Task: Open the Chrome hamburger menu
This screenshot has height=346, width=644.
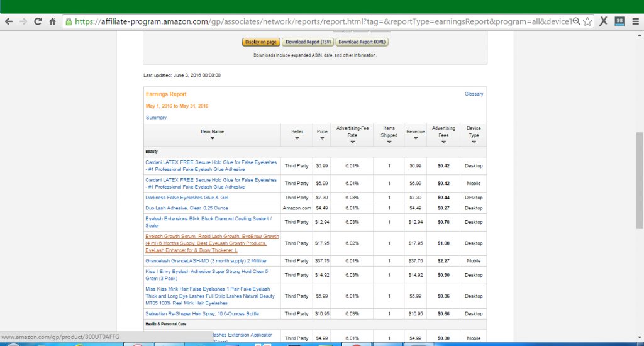Action: tap(635, 21)
